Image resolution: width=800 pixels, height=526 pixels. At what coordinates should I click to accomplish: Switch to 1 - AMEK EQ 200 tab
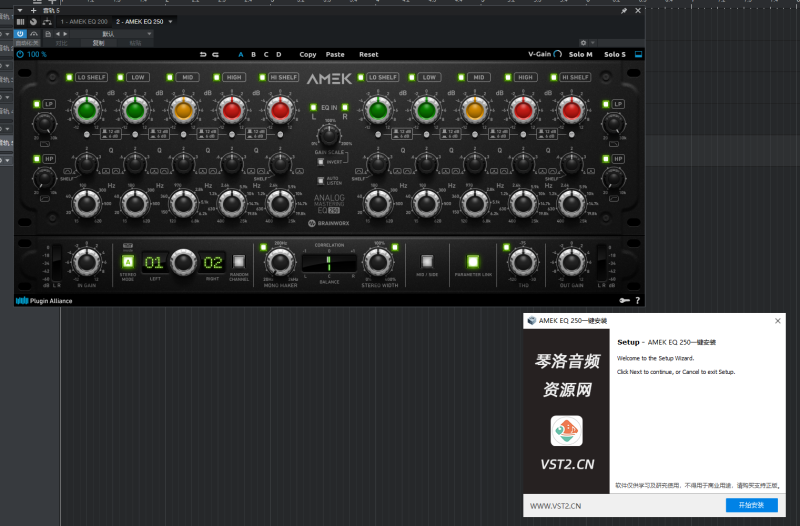tap(84, 21)
